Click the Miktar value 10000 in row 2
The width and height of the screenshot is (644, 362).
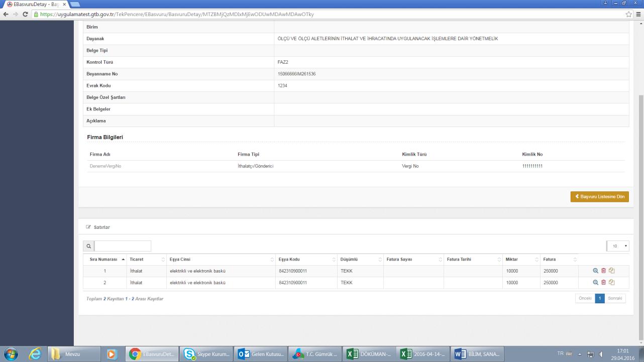click(512, 282)
